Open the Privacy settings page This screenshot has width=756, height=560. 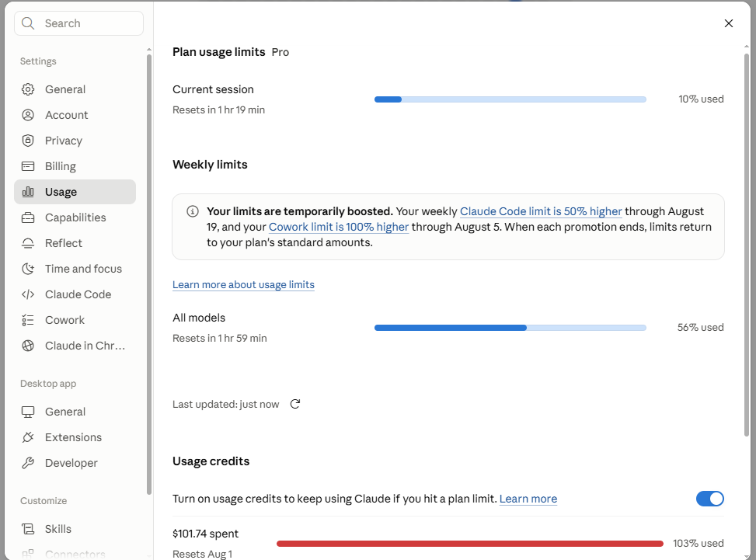click(x=75, y=141)
